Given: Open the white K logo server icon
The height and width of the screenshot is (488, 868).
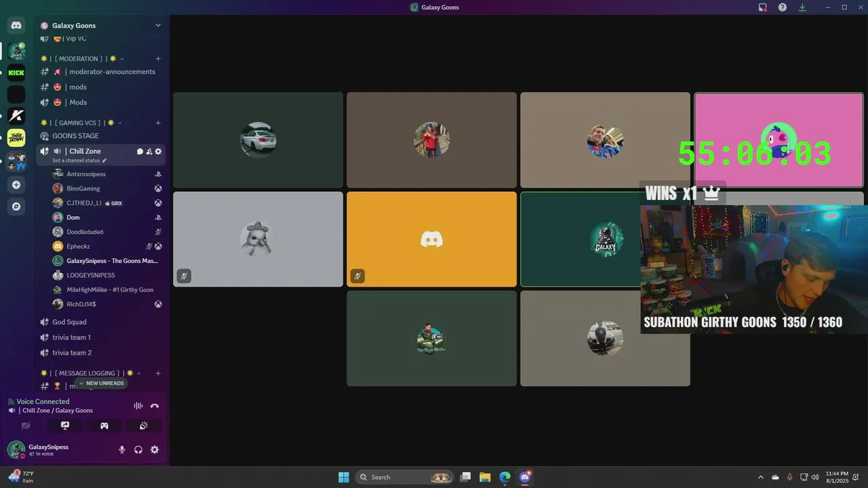Looking at the screenshot, I should tap(16, 116).
